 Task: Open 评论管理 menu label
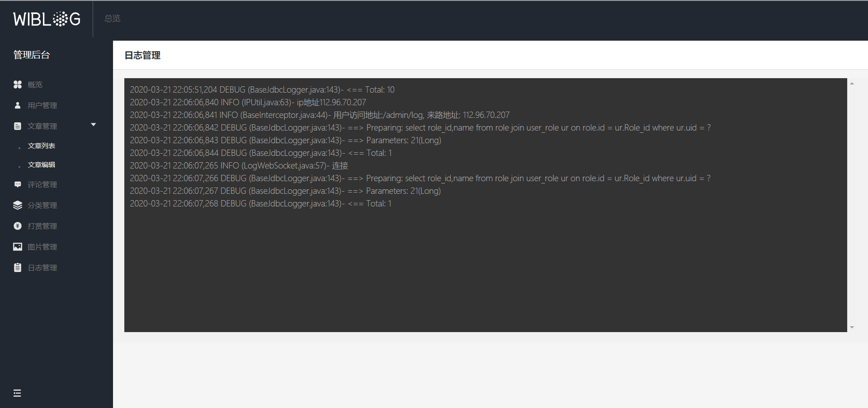pyautogui.click(x=42, y=184)
